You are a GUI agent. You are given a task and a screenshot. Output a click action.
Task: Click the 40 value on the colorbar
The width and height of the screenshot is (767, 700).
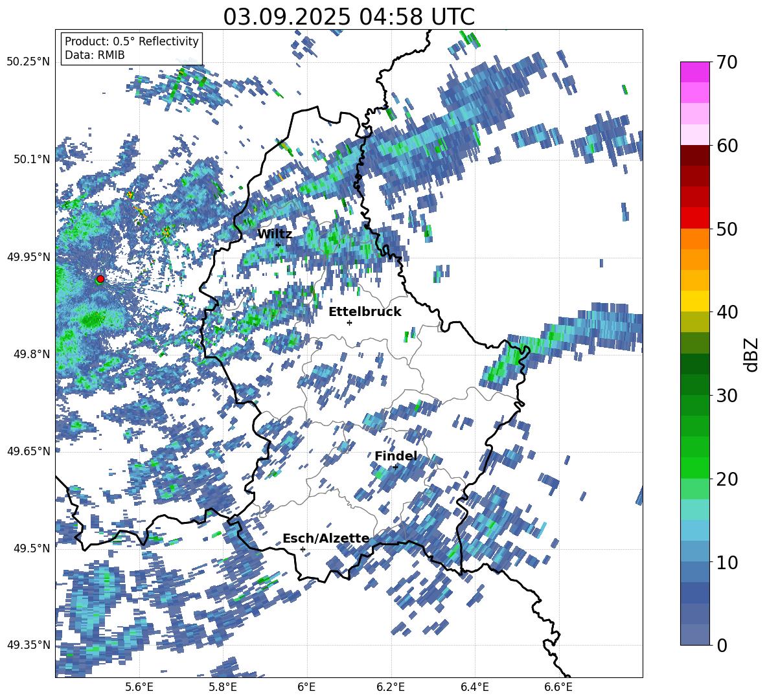pyautogui.click(x=727, y=312)
